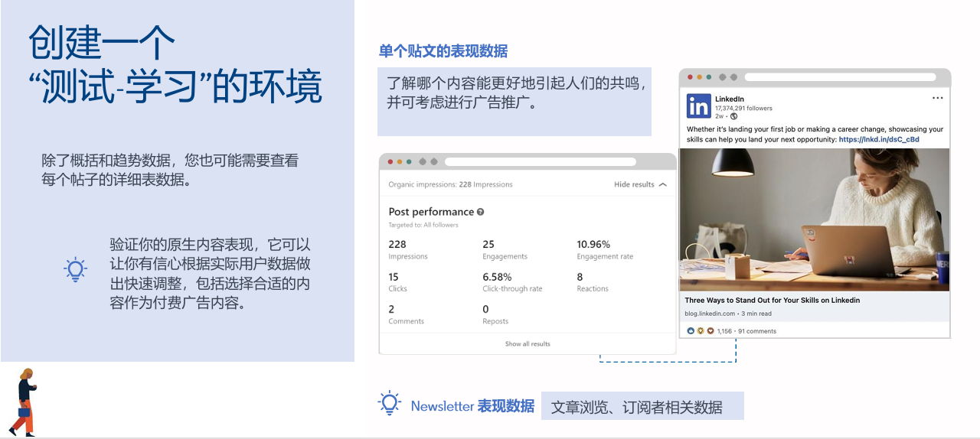Click the LinkedIn page name in the post header
980x439 pixels.
tap(729, 99)
